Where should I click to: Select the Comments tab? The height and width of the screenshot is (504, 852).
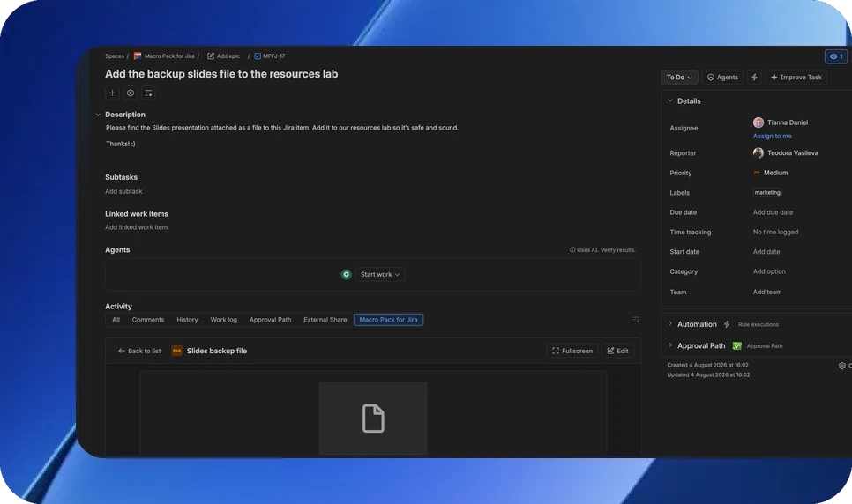click(x=148, y=320)
